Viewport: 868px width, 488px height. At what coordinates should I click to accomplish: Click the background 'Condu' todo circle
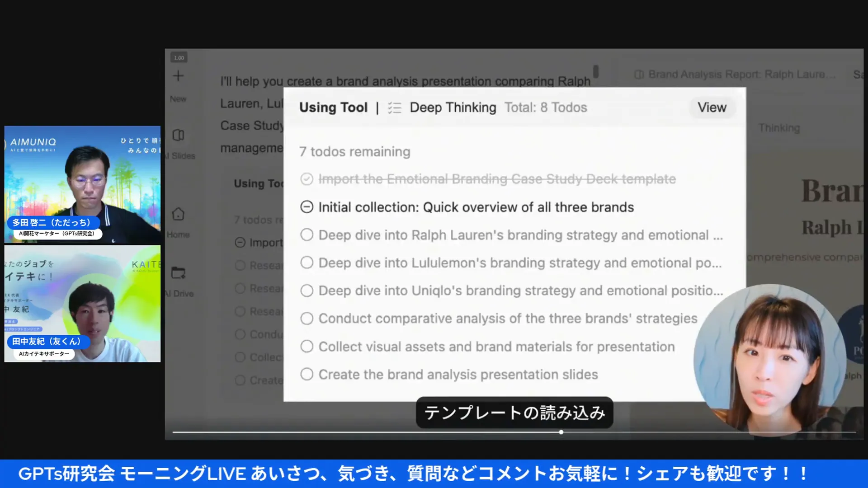click(240, 334)
